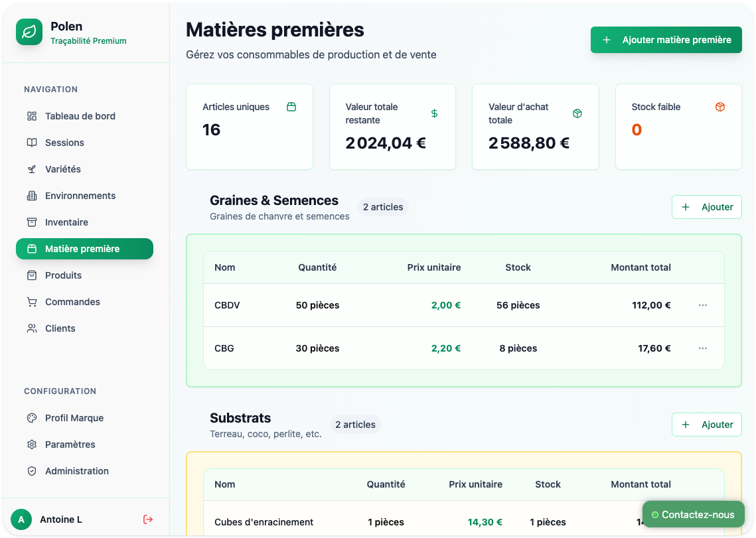The image size is (756, 538).
Task: Open Profil Marque configuration
Action: coord(84,418)
